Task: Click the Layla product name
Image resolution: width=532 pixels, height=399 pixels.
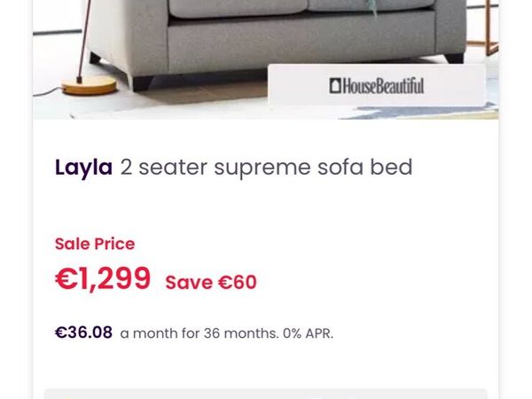Action: (83, 168)
